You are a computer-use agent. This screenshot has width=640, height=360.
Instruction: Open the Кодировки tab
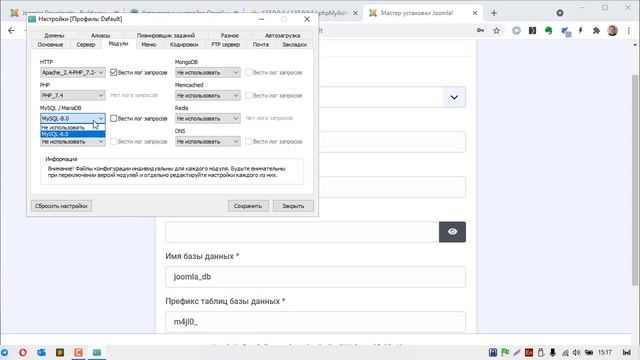(184, 44)
